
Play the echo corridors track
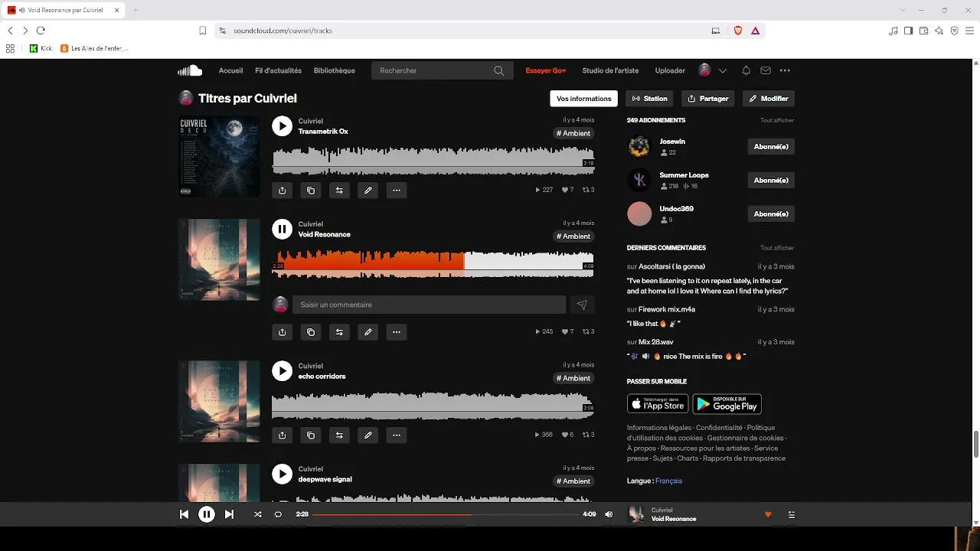point(283,371)
